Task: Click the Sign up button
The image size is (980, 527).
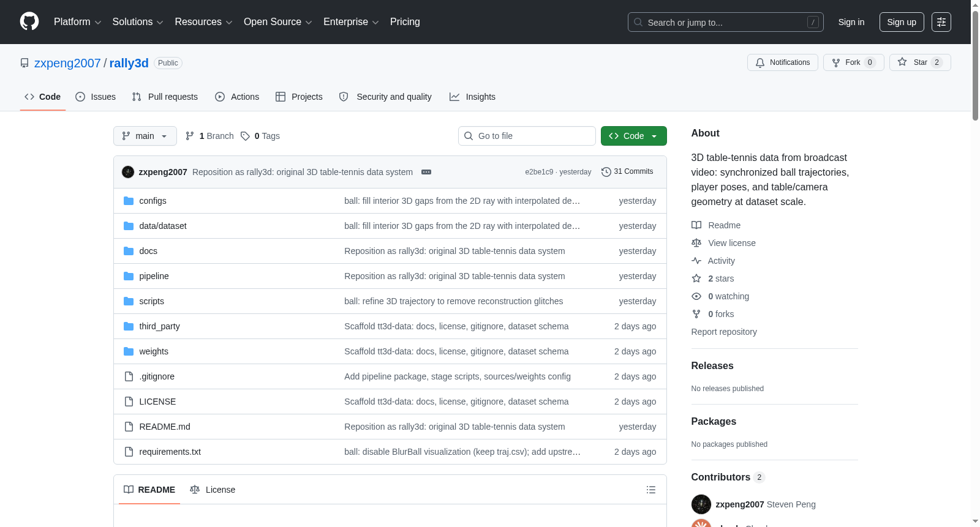Action: [x=902, y=22]
